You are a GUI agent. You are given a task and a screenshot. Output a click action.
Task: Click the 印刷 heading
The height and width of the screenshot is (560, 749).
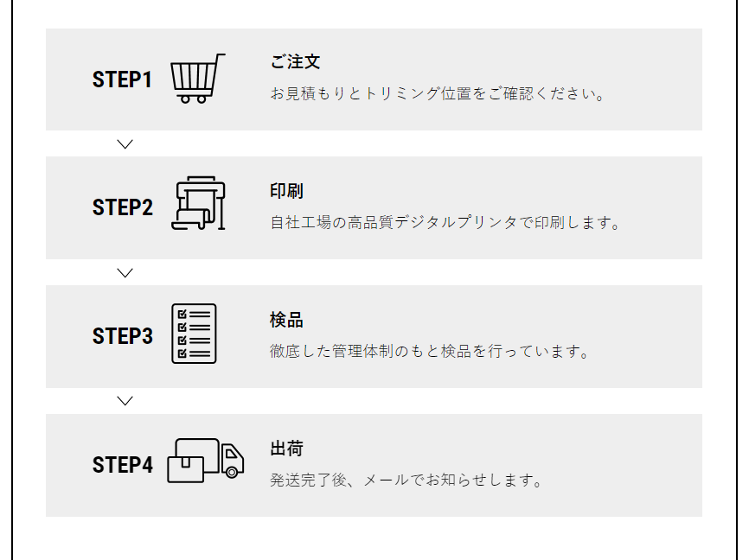pyautogui.click(x=286, y=191)
